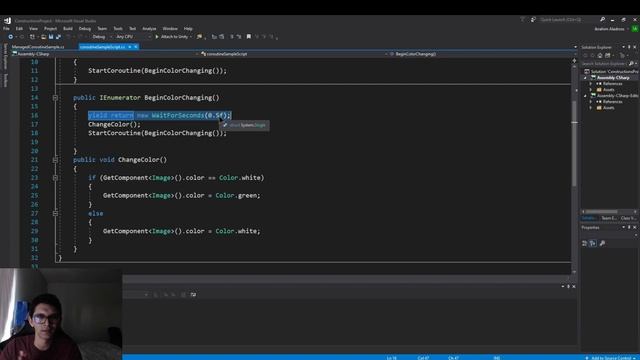Close the bottom output panel

(573, 287)
